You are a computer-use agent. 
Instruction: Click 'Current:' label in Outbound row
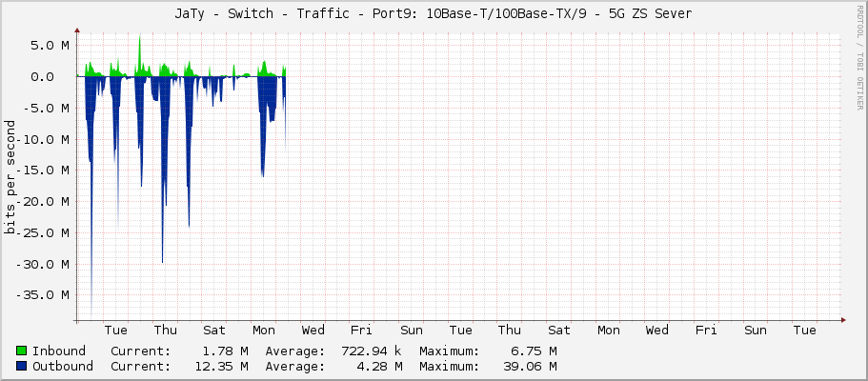[141, 366]
